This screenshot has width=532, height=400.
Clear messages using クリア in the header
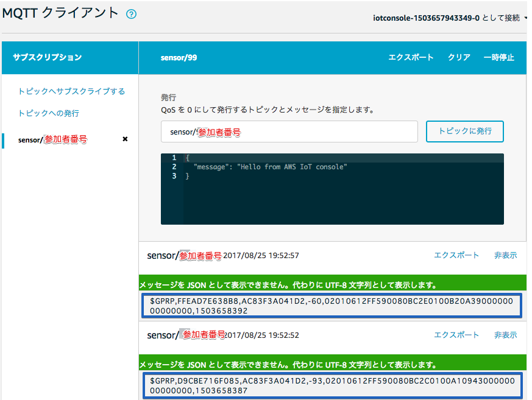click(459, 57)
